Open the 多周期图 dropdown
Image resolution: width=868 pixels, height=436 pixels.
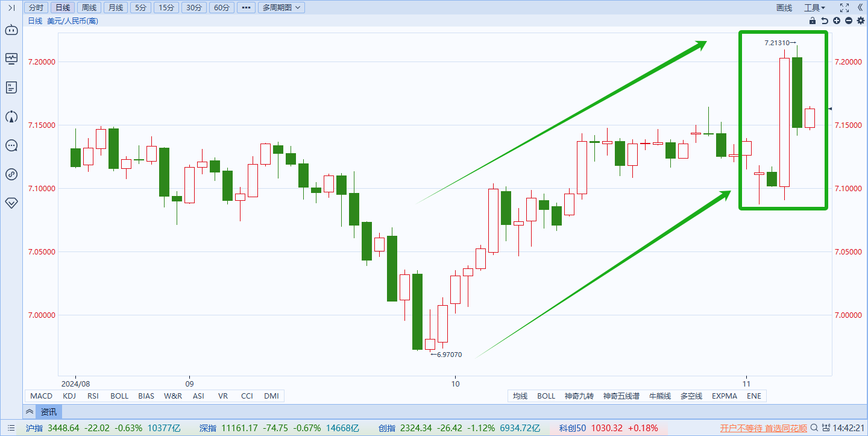281,8
